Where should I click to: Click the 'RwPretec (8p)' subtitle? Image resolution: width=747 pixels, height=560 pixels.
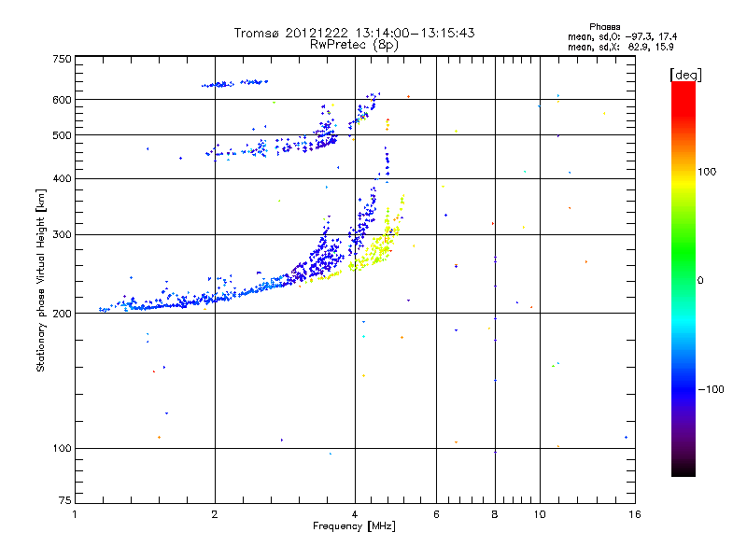354,45
